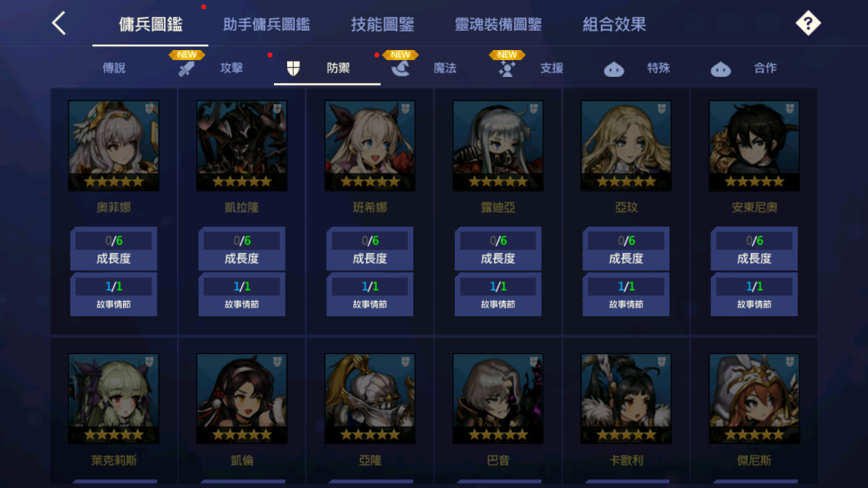
Task: Go back with the left arrow icon
Action: point(58,23)
